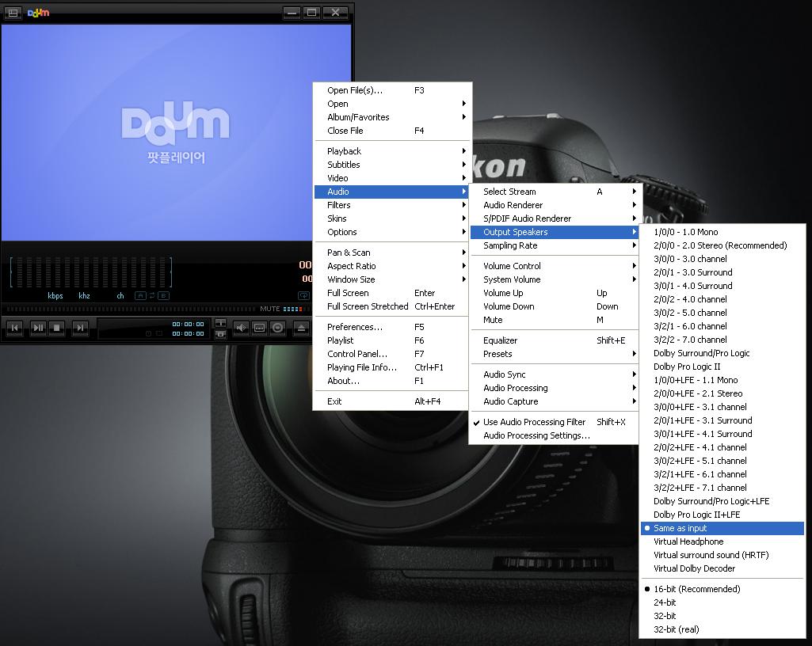Open Playlist from the menu
The image size is (812, 646).
(393, 340)
